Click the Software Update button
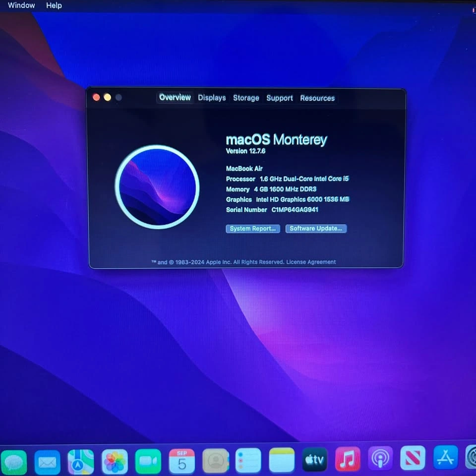This screenshot has height=476, width=476. click(316, 229)
